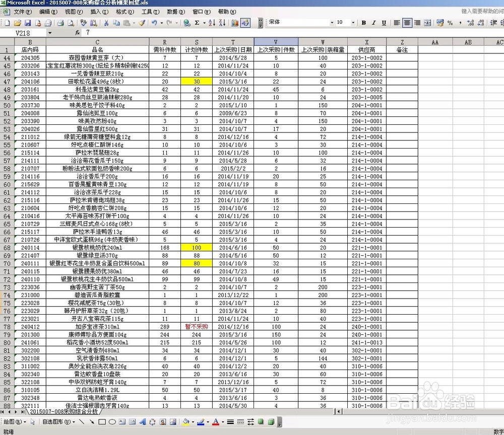This screenshot has width=504, height=435.
Task: Undo the last action
Action: [x=155, y=23]
